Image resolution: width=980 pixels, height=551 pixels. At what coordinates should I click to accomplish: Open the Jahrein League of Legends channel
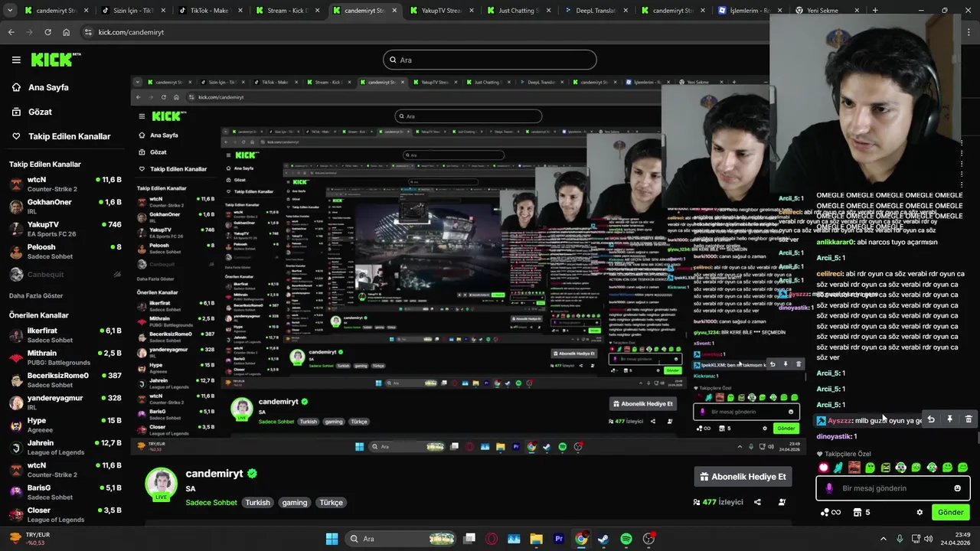65,447
